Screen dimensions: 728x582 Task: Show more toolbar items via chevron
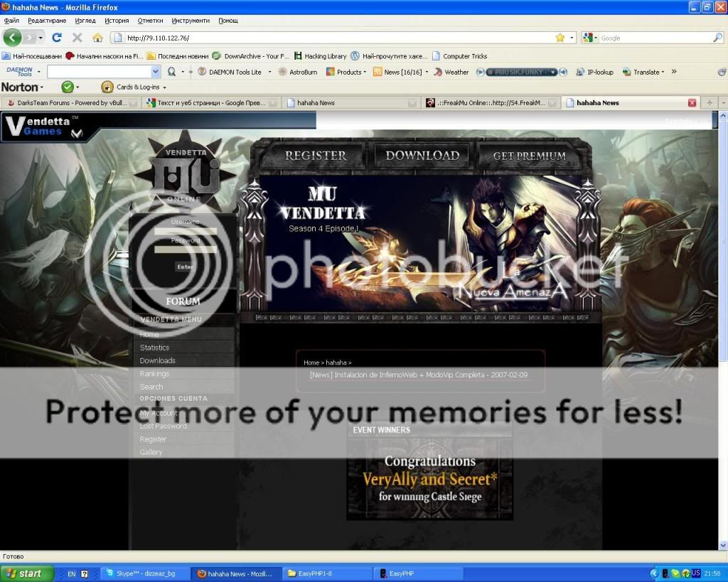pyautogui.click(x=674, y=72)
